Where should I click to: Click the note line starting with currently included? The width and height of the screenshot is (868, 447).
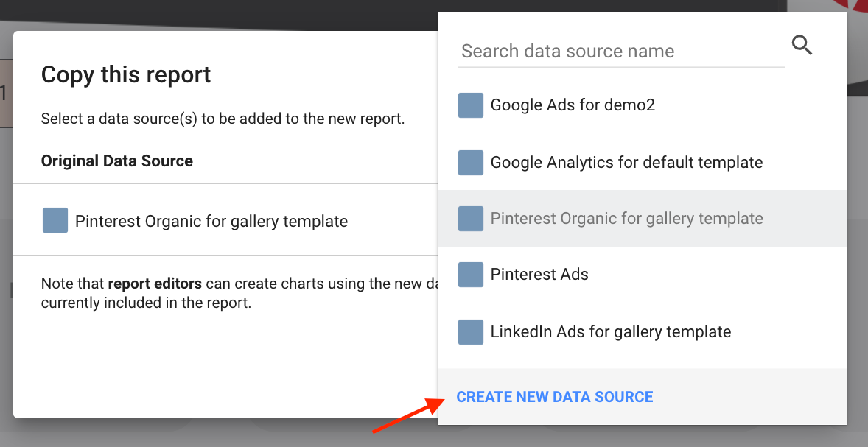coord(146,303)
